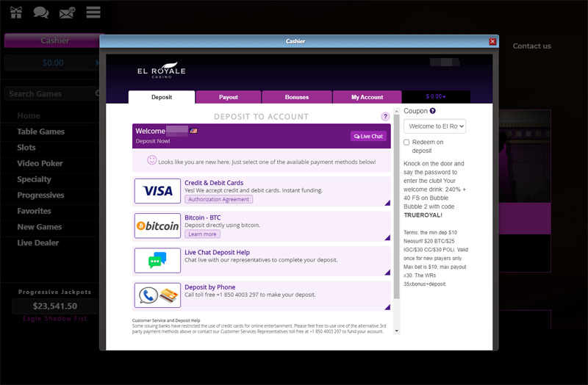Screen dimensions: 588x385
Task: Click the scrollbar down arrow in deposit panel
Action: tap(396, 331)
